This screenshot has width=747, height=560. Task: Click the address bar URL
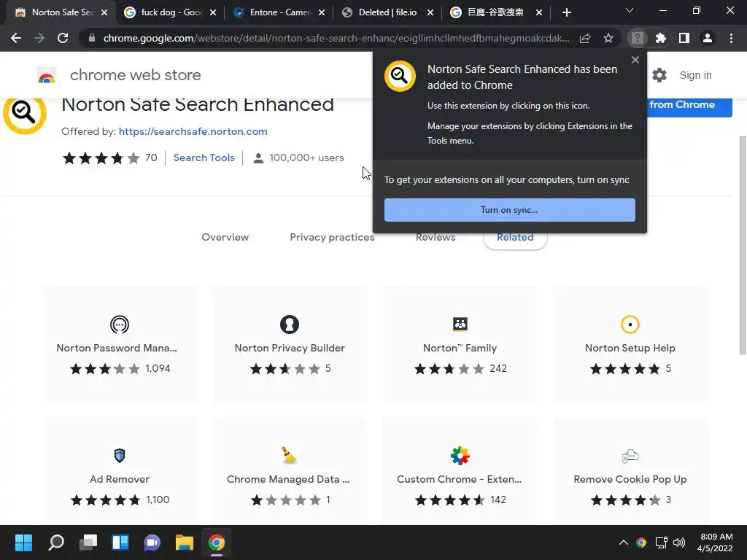point(336,38)
